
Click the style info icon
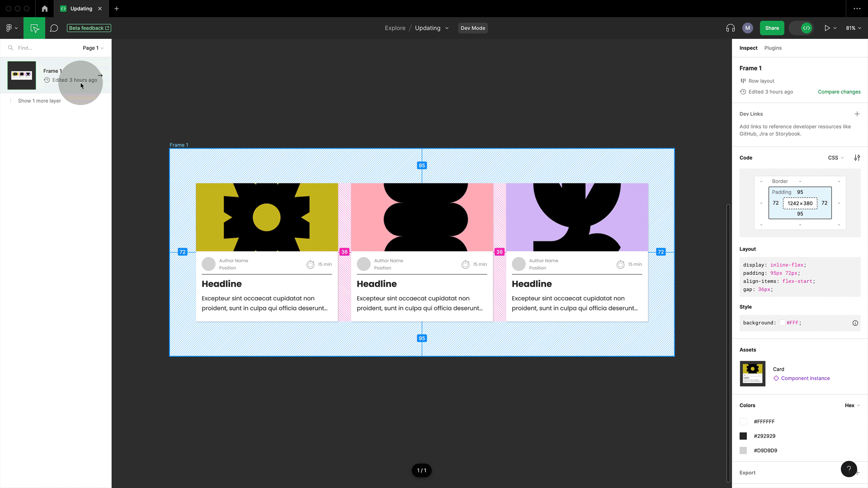pyautogui.click(x=855, y=323)
